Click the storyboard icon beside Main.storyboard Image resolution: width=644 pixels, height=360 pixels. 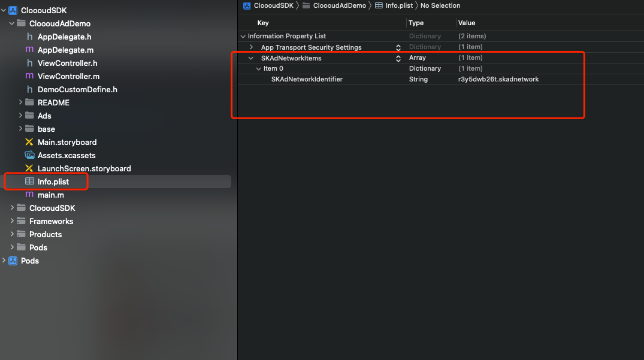point(29,142)
